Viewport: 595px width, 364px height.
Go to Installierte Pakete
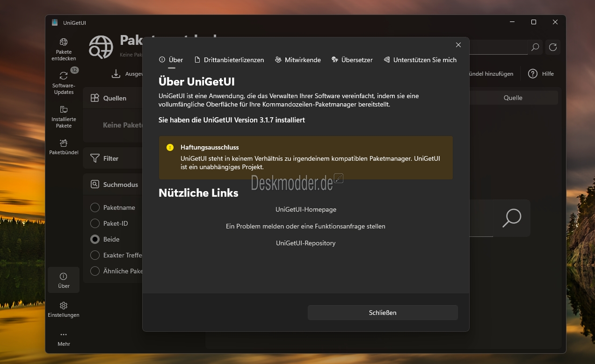point(64,116)
